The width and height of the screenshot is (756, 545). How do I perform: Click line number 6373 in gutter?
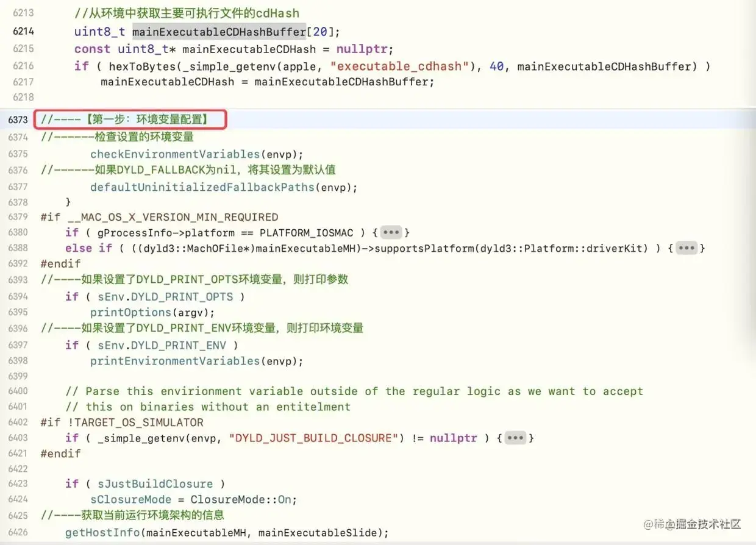tap(18, 121)
